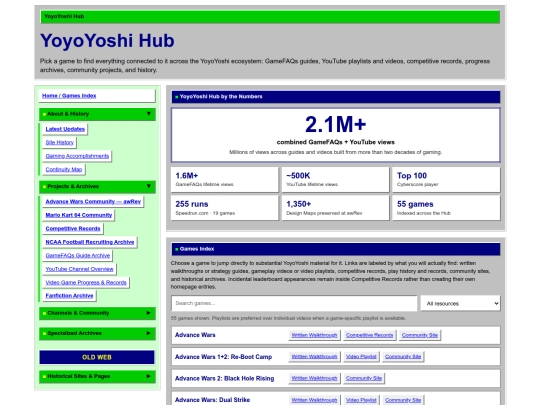Image resolution: width=540 pixels, height=405 pixels.
Task: Open the GameFAQs Guide Archive link
Action: tap(77, 256)
